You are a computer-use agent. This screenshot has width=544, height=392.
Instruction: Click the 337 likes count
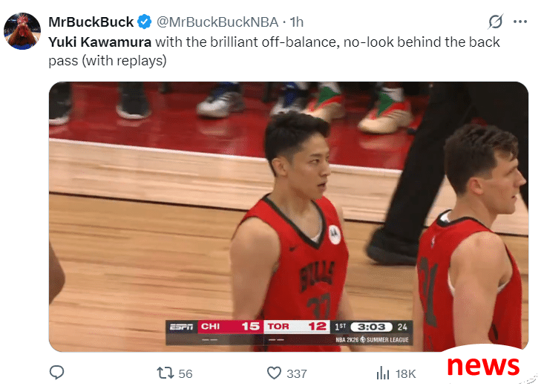click(297, 373)
